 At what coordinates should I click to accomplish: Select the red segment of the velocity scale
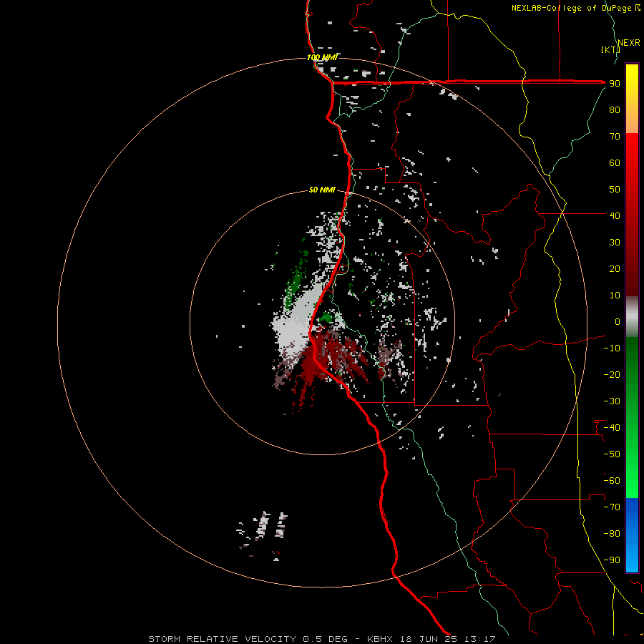632,215
